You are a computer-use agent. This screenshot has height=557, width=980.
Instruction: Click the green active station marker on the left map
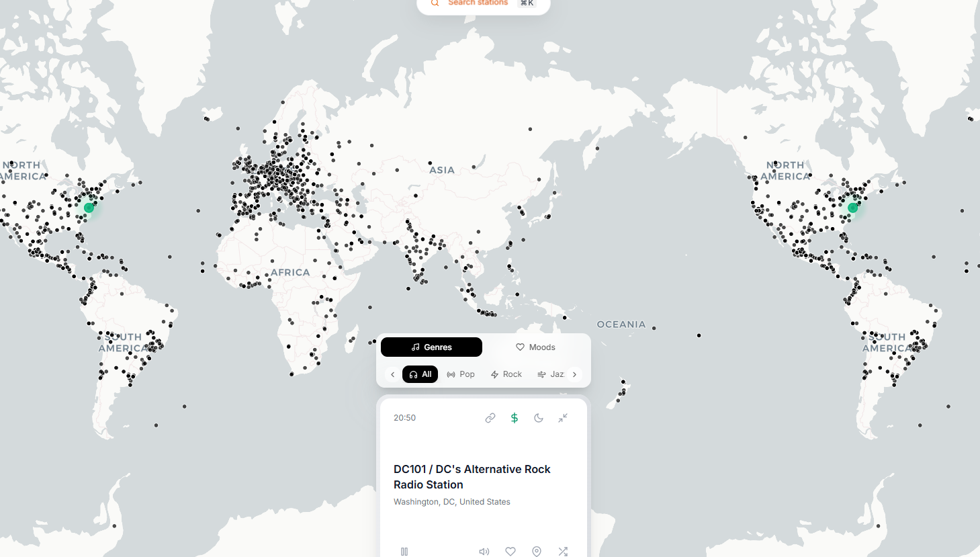[89, 208]
